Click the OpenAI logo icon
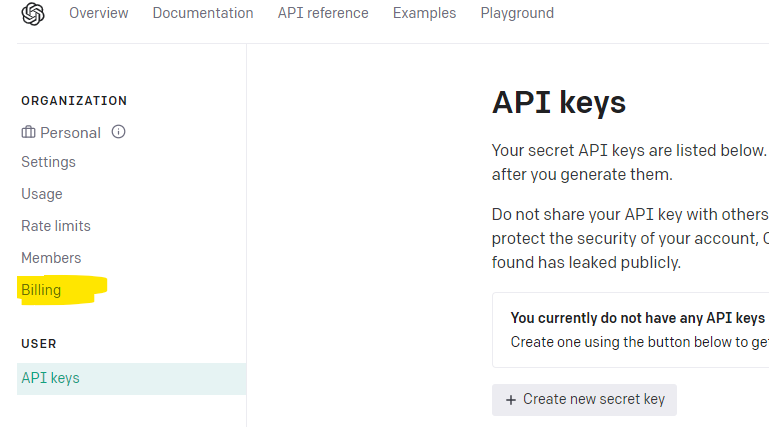Viewport: 769px width, 427px height. [33, 14]
